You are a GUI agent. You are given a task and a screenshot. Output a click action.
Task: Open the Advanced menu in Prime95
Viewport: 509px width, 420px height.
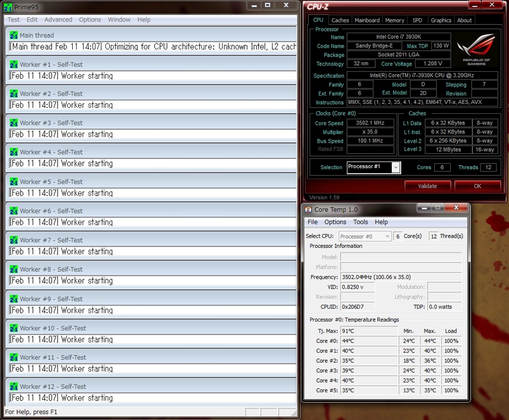coord(58,20)
